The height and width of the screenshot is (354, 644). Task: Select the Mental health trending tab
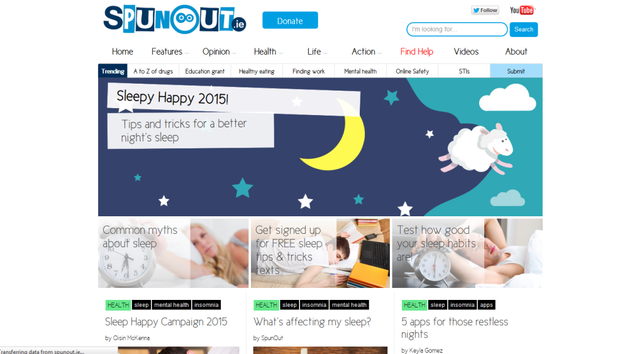(360, 71)
